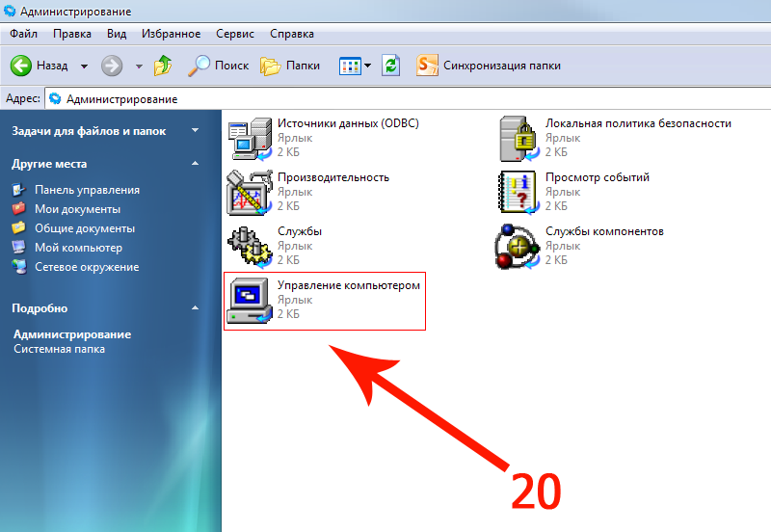Open the Правка menu
771x532 pixels.
(71, 34)
